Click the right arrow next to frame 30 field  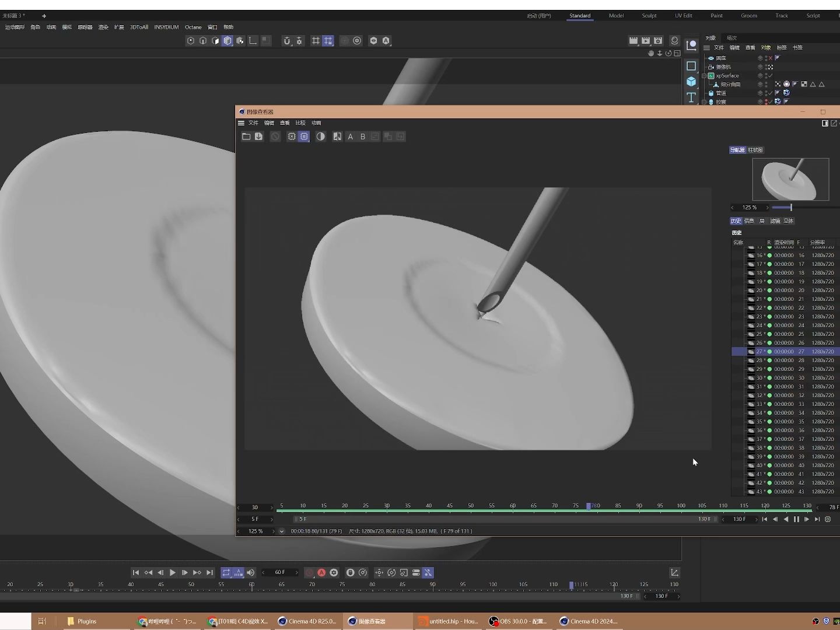tap(272, 508)
